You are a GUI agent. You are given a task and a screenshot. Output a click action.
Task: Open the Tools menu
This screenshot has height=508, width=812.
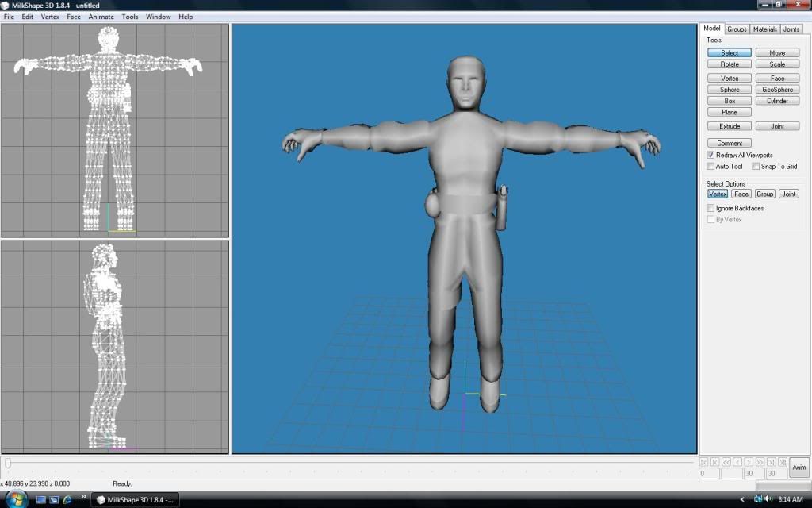[130, 17]
